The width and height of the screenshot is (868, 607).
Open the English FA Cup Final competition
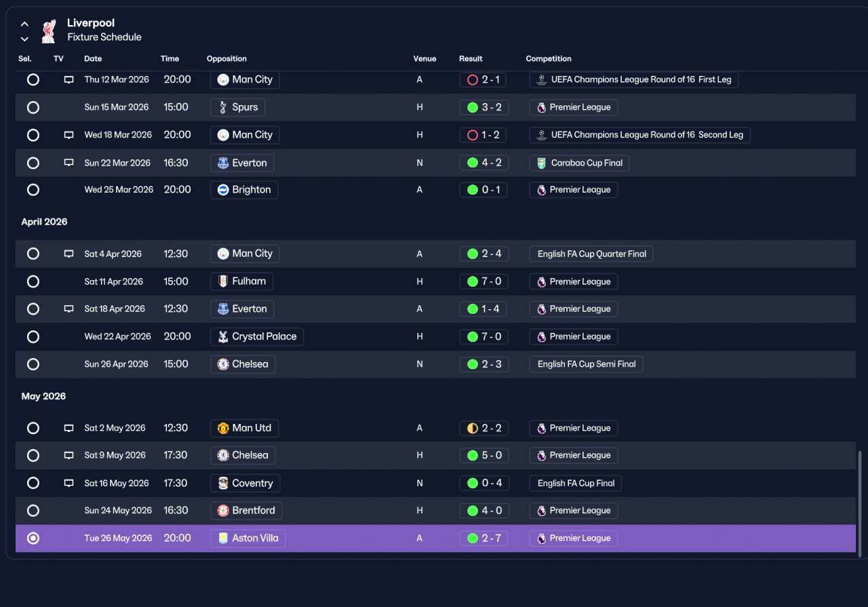tap(575, 484)
